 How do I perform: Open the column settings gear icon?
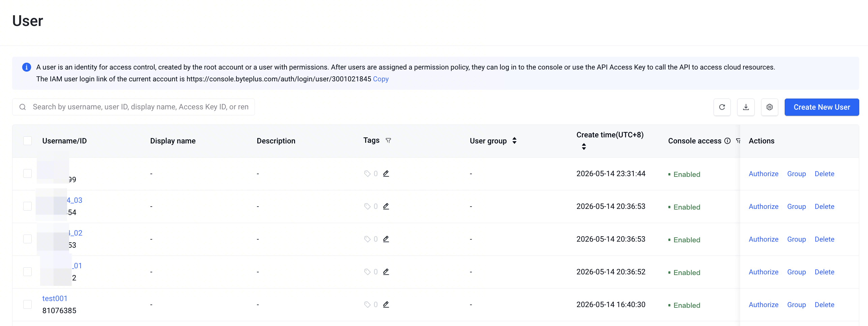click(770, 107)
